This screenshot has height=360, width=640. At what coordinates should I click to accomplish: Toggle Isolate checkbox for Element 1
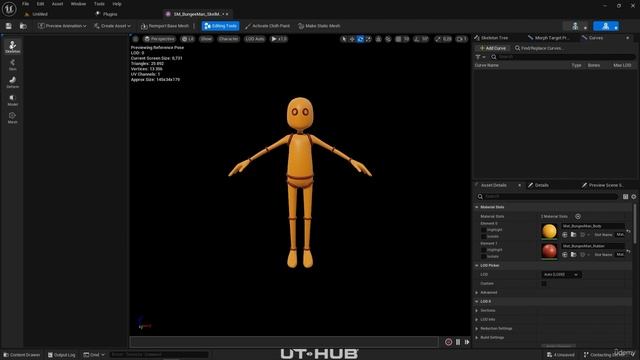click(484, 257)
